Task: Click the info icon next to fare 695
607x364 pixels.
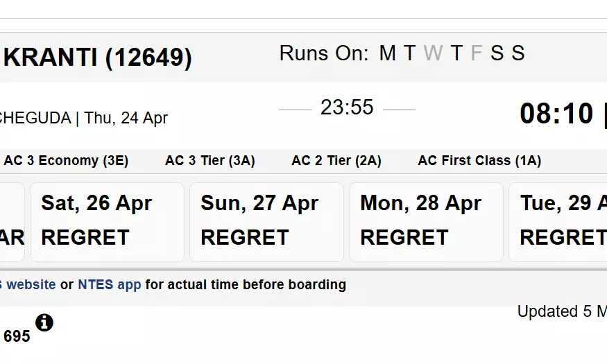Action: 44,322
